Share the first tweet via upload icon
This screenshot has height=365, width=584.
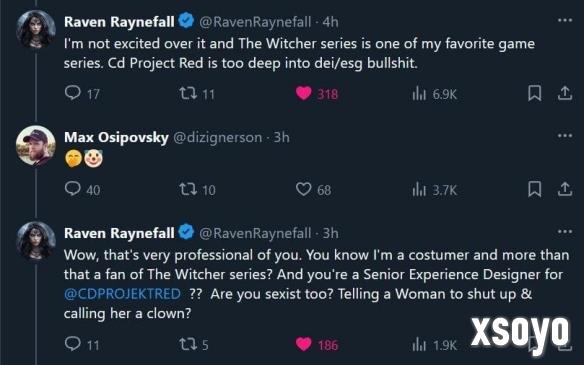[565, 93]
